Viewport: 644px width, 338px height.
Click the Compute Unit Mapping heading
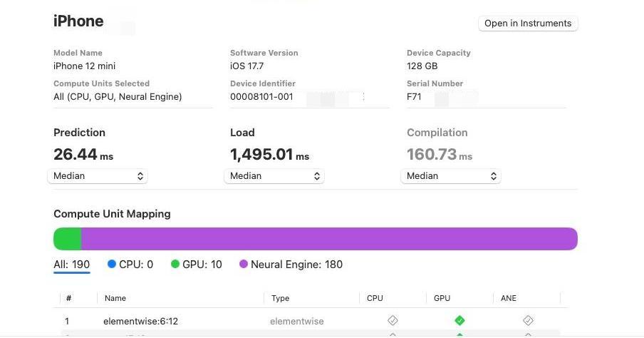[112, 214]
